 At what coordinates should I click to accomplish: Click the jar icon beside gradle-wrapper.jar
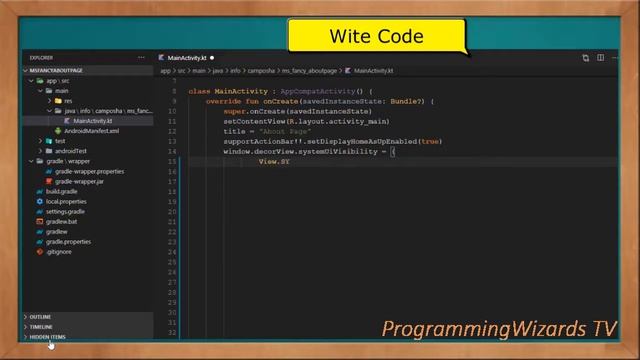point(49,181)
